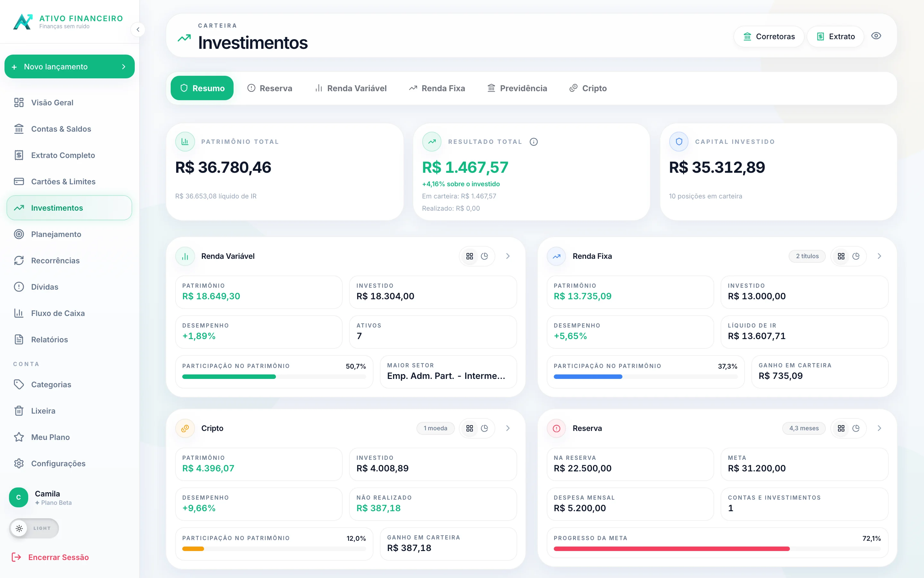
Task: Click the Maior Setor tile
Action: click(x=448, y=372)
